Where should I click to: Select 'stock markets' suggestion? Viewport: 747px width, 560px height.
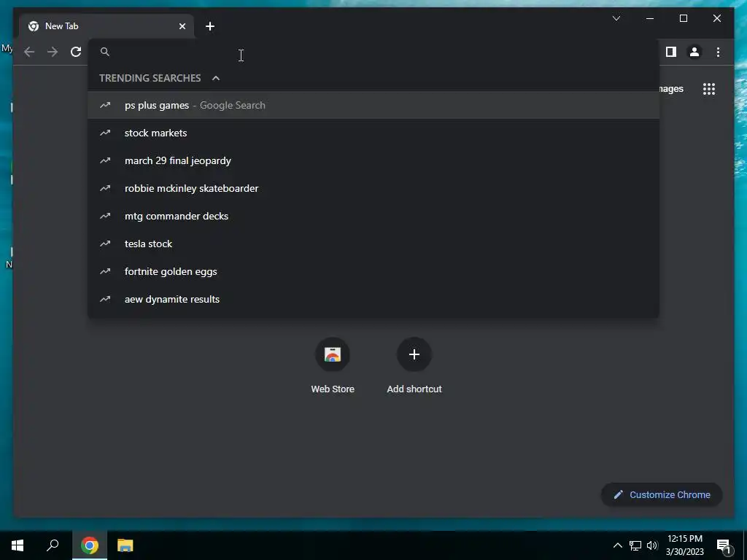click(x=373, y=133)
